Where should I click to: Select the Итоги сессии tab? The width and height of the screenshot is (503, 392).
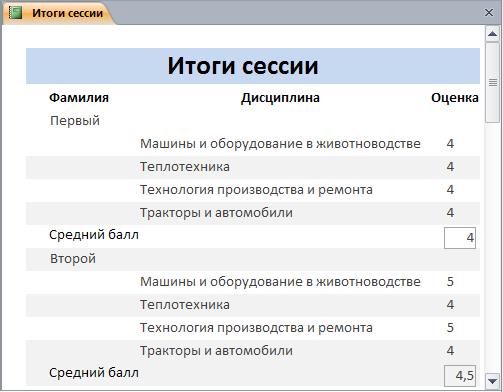[59, 13]
